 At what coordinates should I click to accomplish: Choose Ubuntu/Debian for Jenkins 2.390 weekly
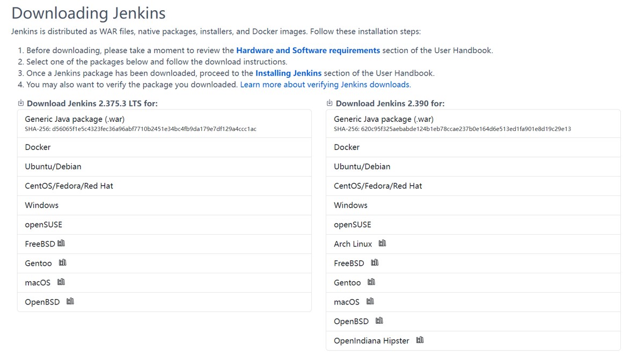tap(362, 166)
